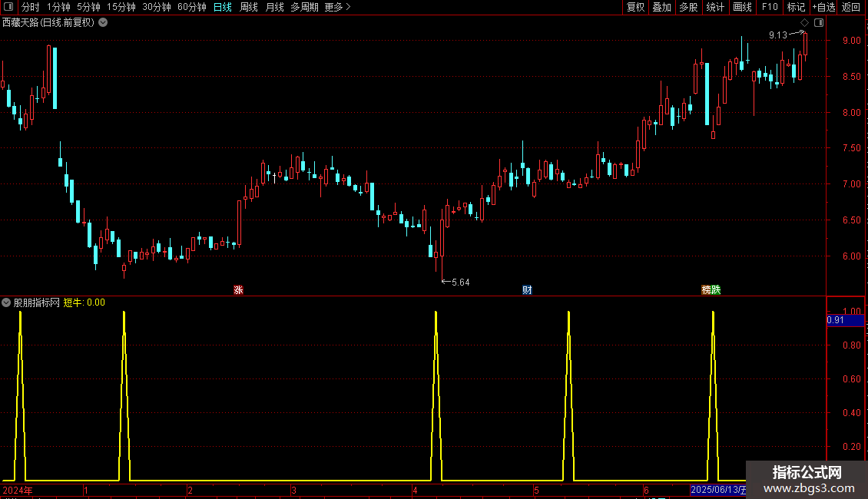The height and width of the screenshot is (499, 868).
Task: Open the 画线 drawing tools
Action: click(742, 7)
